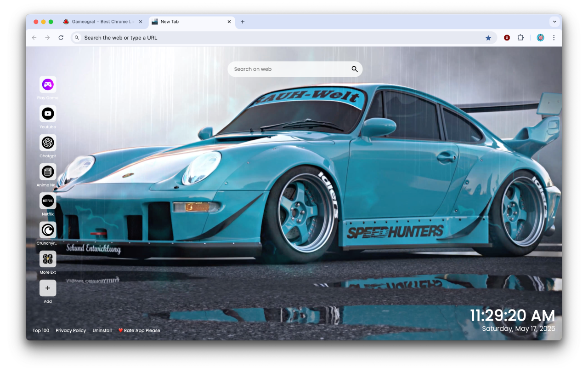Open the Extensions puzzle icon

tap(520, 38)
